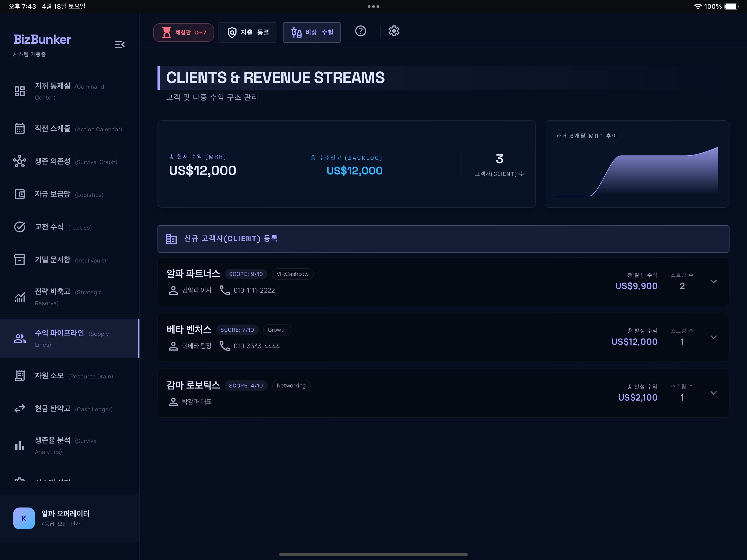This screenshot has width=747, height=560.
Task: Click the hourglass icon in 체험판 D-7 badge
Action: pyautogui.click(x=167, y=33)
